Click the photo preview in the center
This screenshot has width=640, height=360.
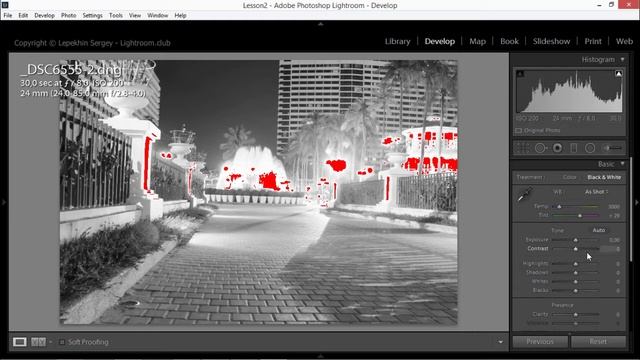click(258, 192)
